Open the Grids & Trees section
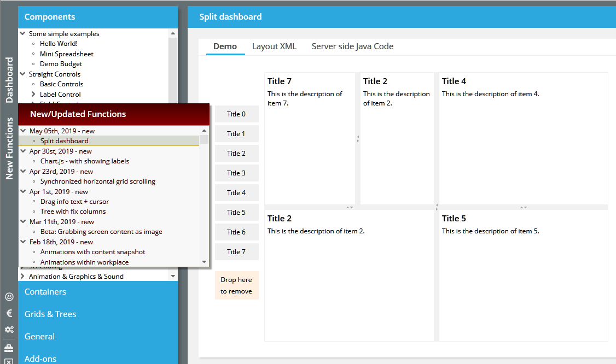This screenshot has width=616, height=364. [50, 314]
